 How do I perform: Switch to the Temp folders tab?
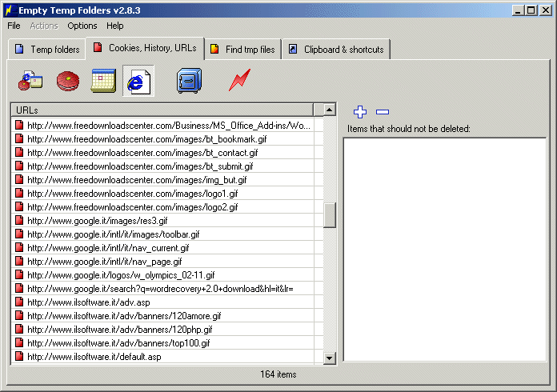pos(47,50)
